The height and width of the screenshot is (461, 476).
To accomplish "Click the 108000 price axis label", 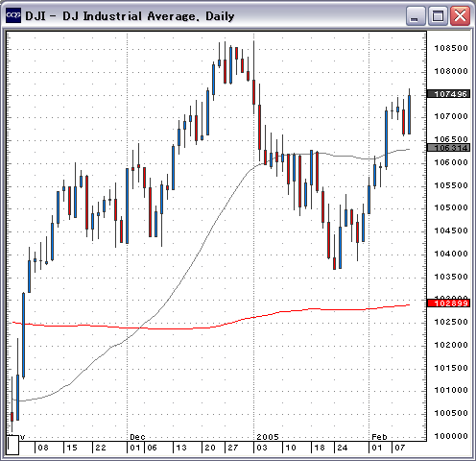I will (x=451, y=71).
